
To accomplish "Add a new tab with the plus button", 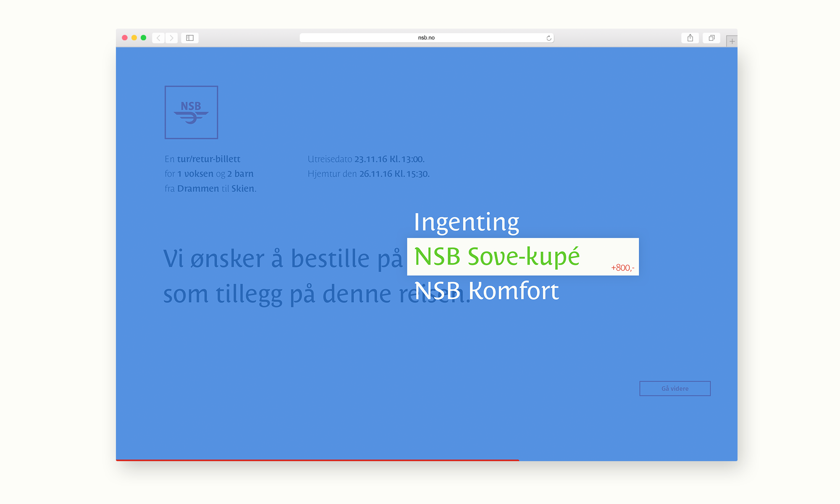I will tap(732, 41).
